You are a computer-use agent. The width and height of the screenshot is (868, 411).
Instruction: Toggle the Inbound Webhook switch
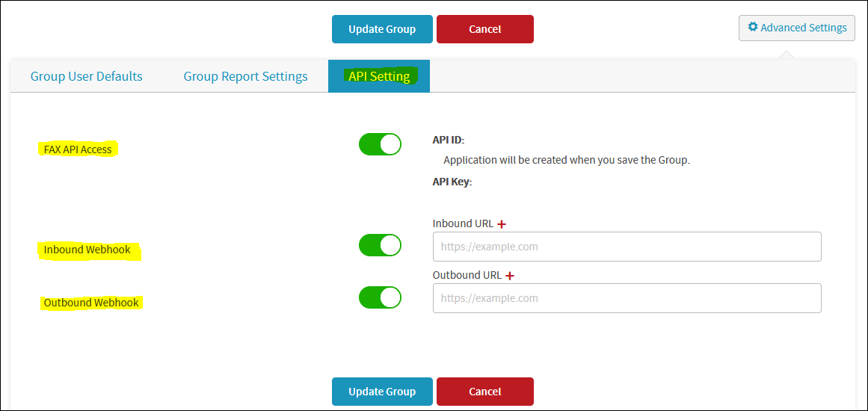click(380, 245)
